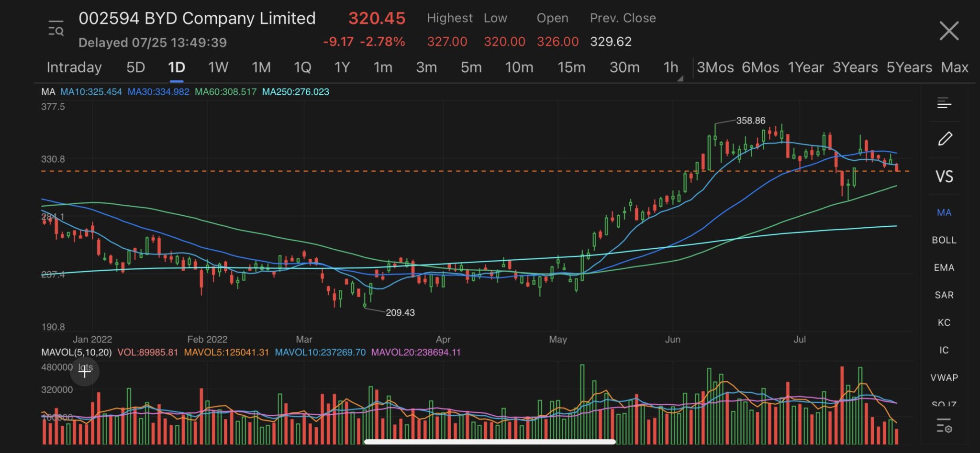Tap the VOL:89985.81 value
The height and width of the screenshot is (453, 980).
[148, 353]
